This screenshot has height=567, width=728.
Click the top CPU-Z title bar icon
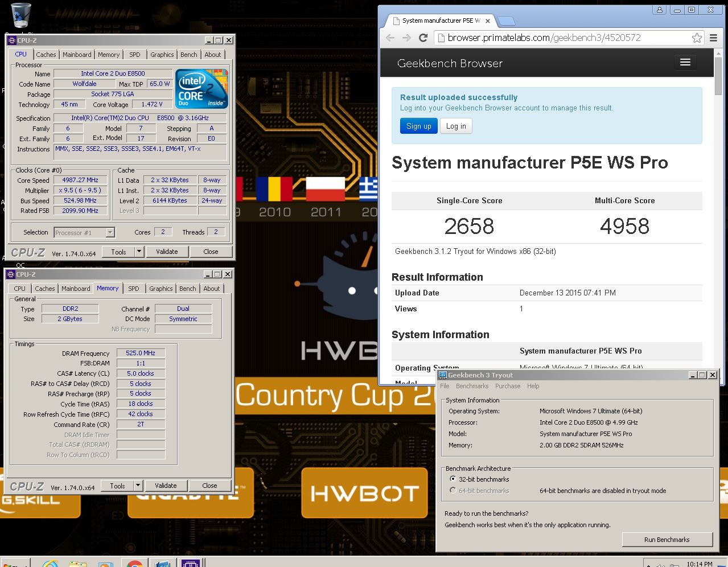pyautogui.click(x=11, y=40)
